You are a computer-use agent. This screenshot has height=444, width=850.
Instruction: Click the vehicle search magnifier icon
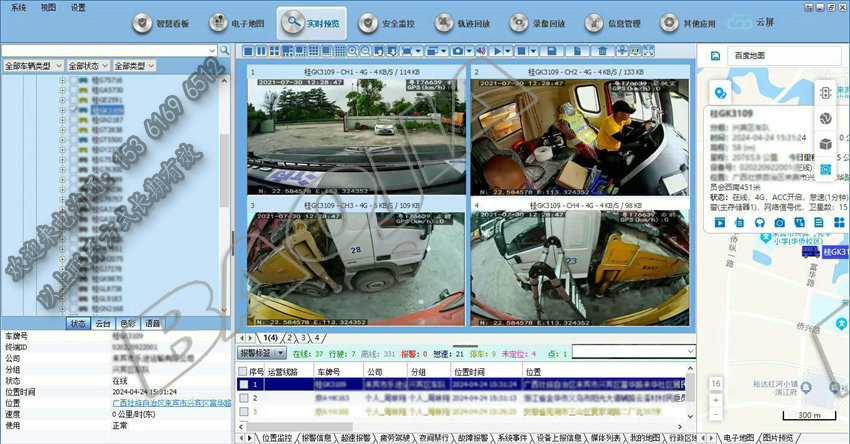click(x=224, y=49)
